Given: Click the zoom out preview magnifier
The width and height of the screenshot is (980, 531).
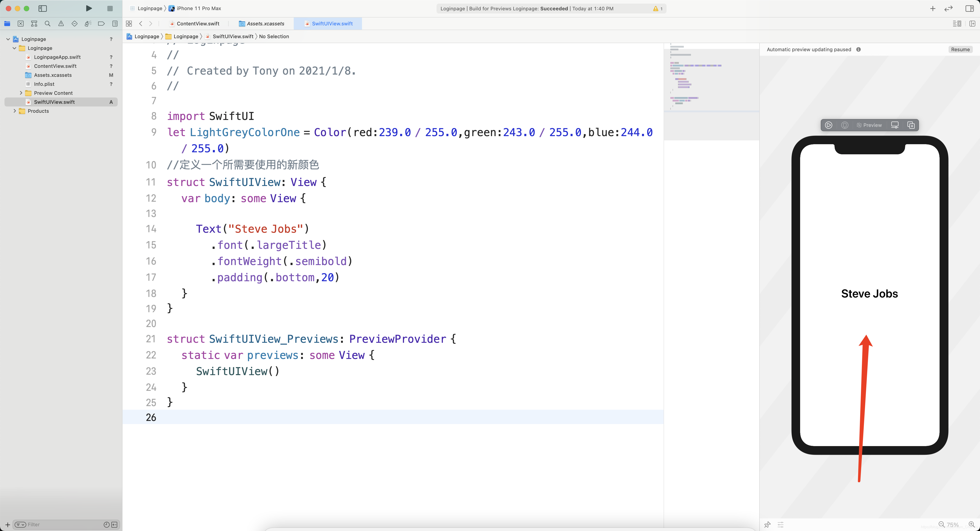Looking at the screenshot, I should [942, 524].
